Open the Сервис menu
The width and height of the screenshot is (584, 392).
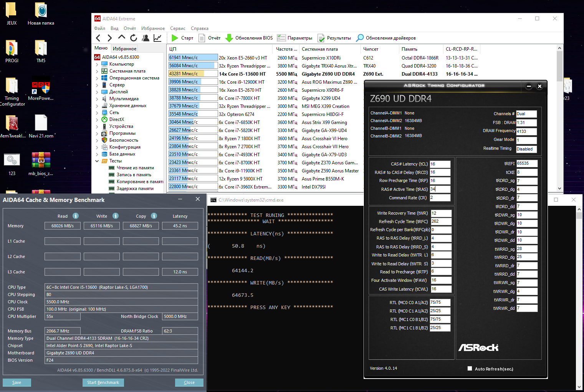[x=178, y=28]
